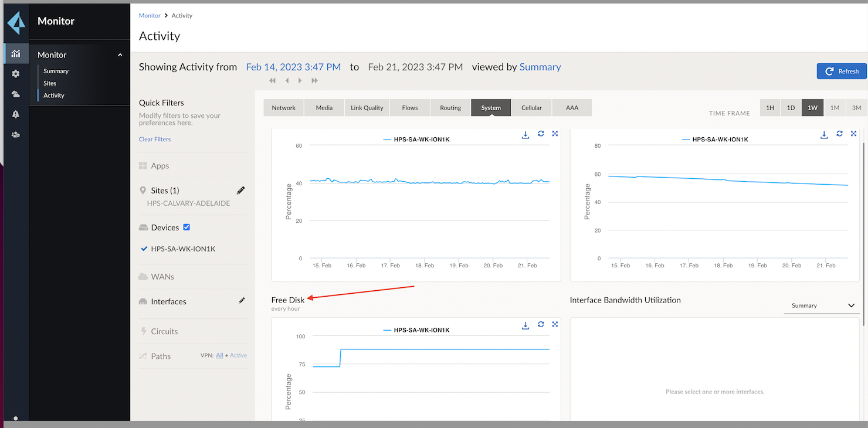This screenshot has height=428, width=868.
Task: Expand the Free Disk chart to fullscreen
Action: click(x=555, y=324)
